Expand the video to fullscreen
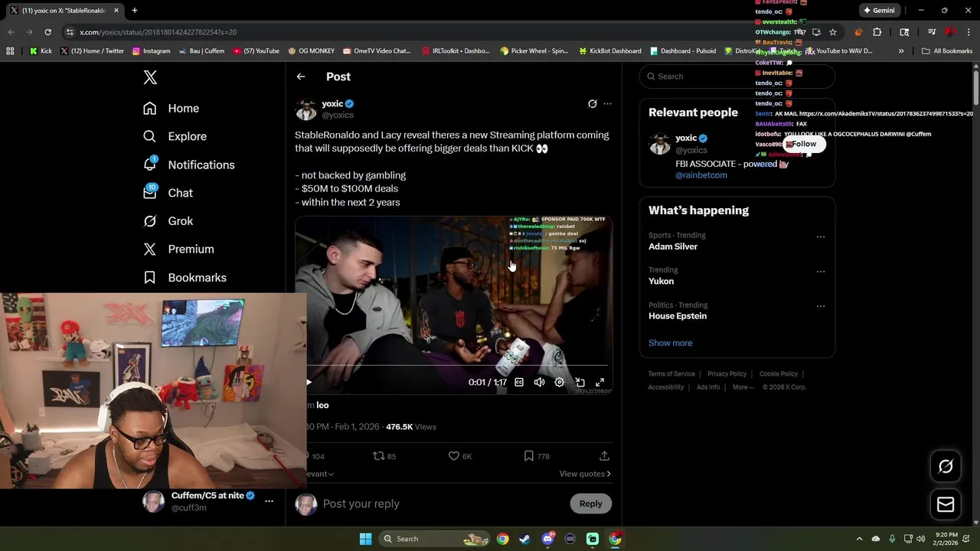Screen dimensions: 980x551 (600, 382)
